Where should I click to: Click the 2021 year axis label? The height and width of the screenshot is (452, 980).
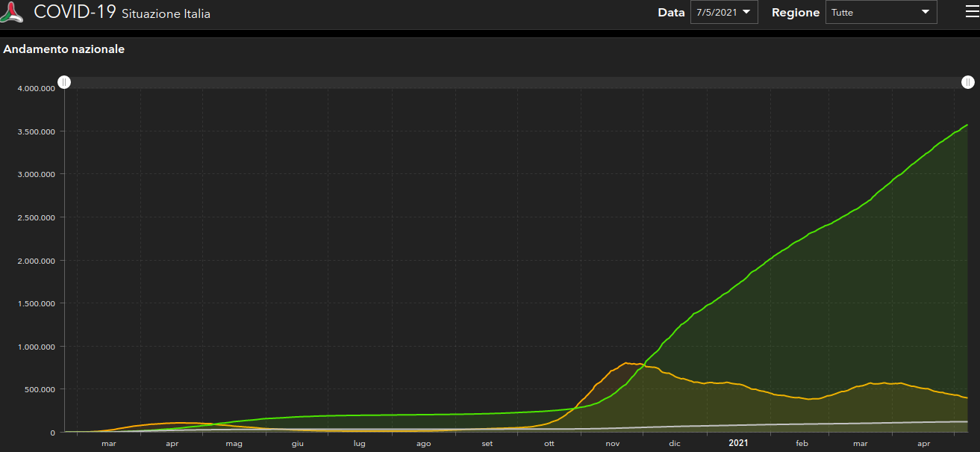coord(738,444)
